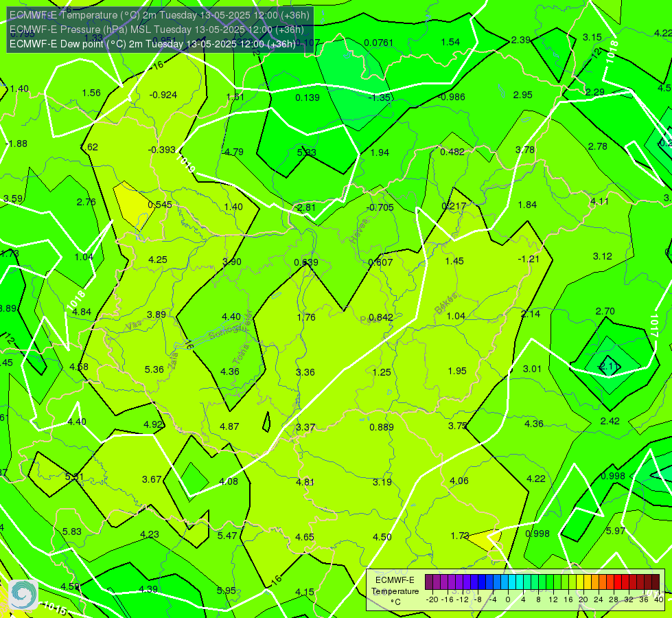Click the dew point value 4.81
The image size is (672, 618).
(305, 482)
